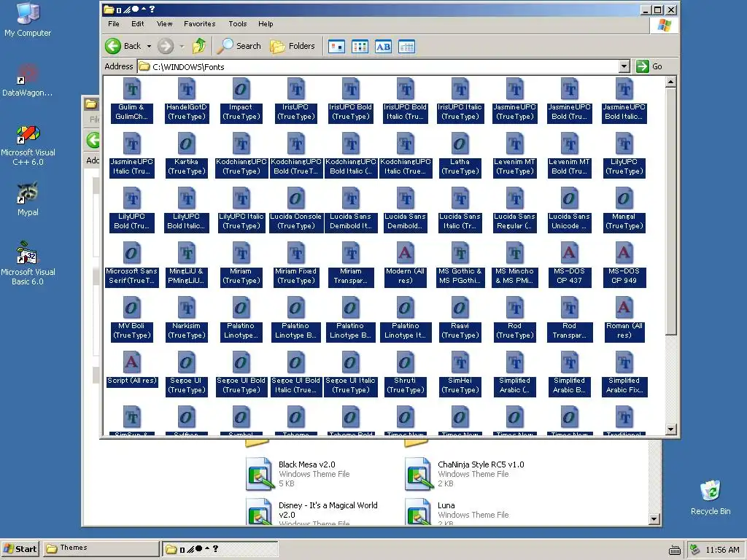Expand the Back button history dropdown

[149, 46]
